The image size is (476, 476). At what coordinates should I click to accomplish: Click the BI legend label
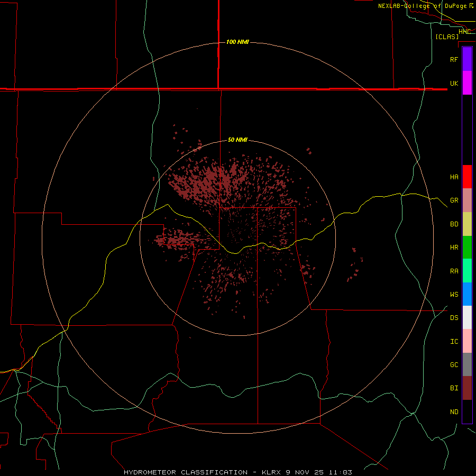(x=454, y=388)
